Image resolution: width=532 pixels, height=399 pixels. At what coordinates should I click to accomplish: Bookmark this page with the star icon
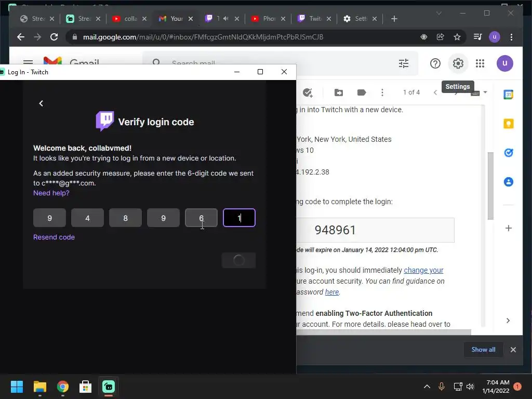coord(457,37)
